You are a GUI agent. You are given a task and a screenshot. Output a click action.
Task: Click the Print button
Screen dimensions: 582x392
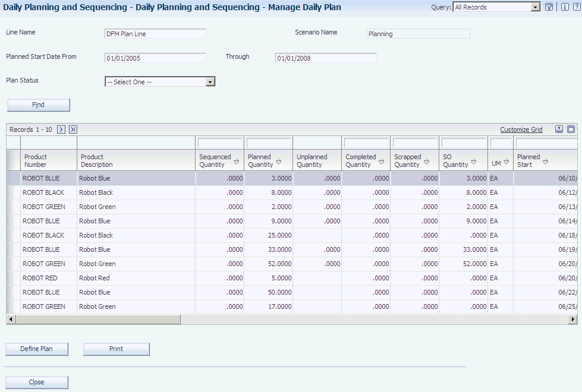(116, 349)
